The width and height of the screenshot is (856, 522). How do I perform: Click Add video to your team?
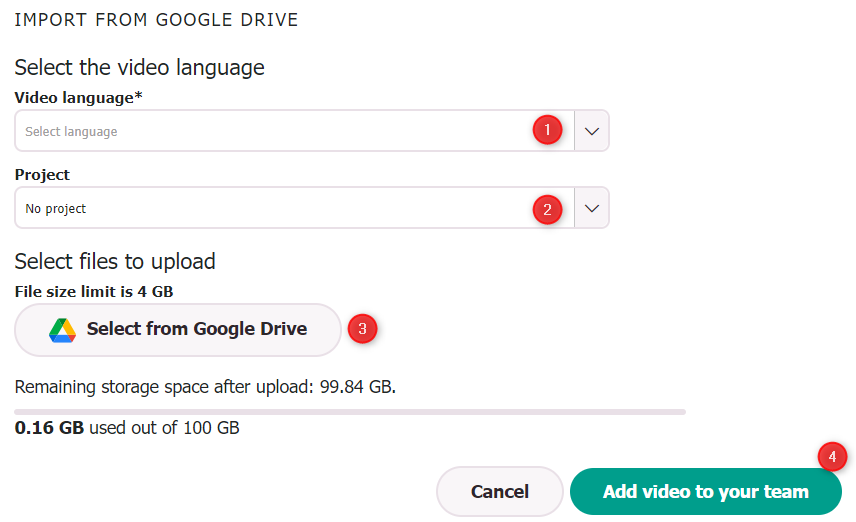click(x=705, y=491)
